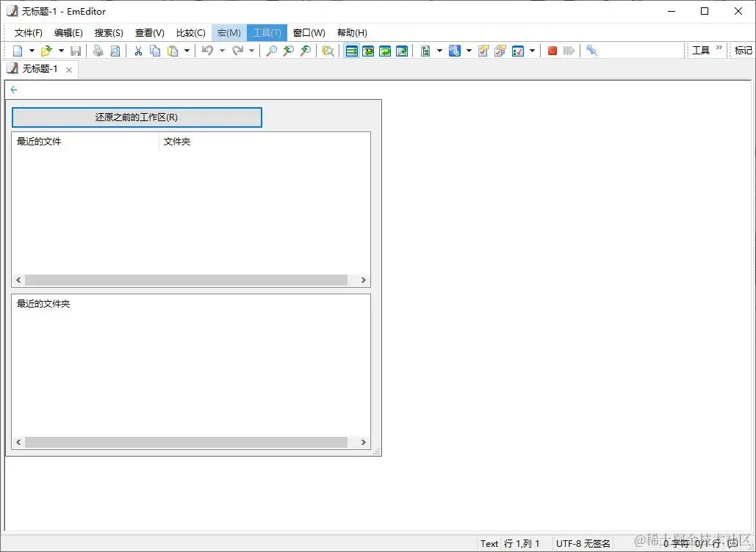Click the 文件夹 column header
The width and height of the screenshot is (756, 552).
[177, 142]
